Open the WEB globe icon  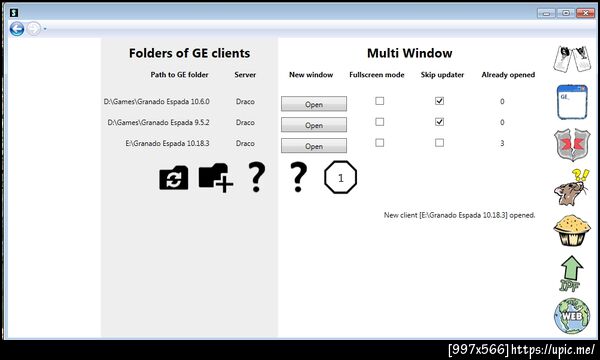[x=572, y=316]
